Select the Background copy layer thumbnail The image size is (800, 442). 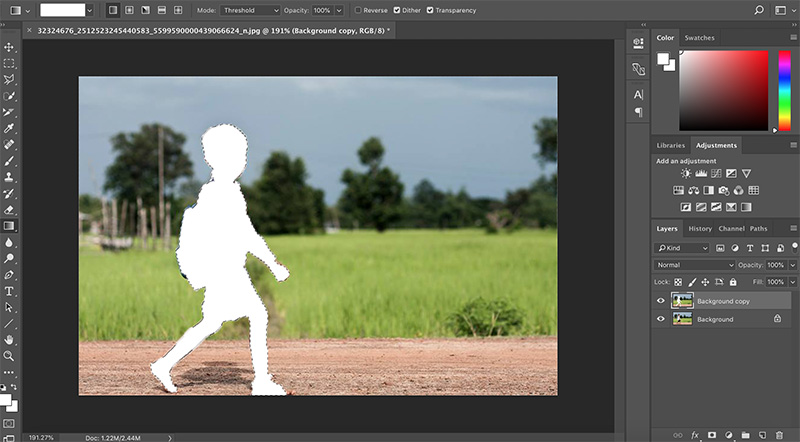click(682, 301)
